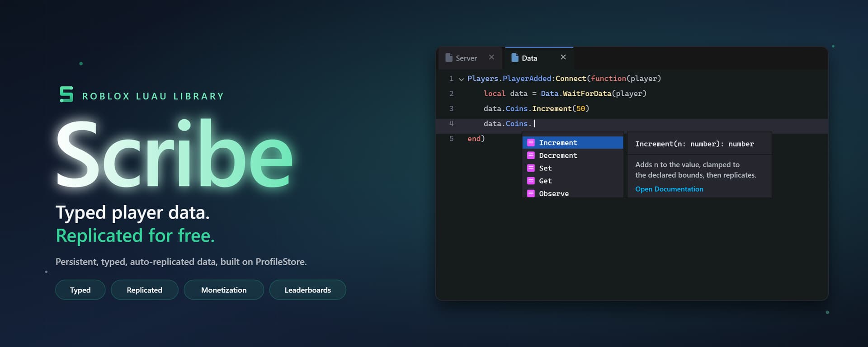
Task: Close the Server tab
Action: pyautogui.click(x=491, y=57)
